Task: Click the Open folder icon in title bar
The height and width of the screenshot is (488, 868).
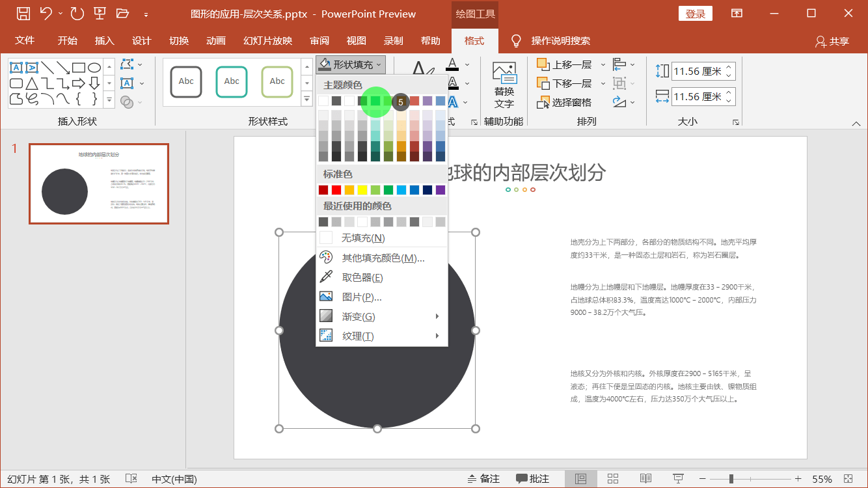Action: click(122, 13)
